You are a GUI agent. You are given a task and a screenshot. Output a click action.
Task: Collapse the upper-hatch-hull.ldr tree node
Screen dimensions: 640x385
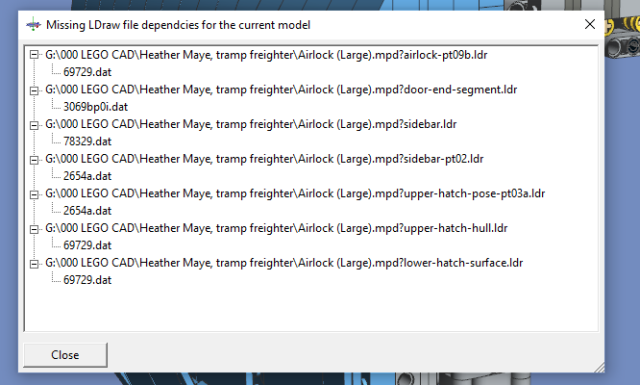[x=34, y=229]
